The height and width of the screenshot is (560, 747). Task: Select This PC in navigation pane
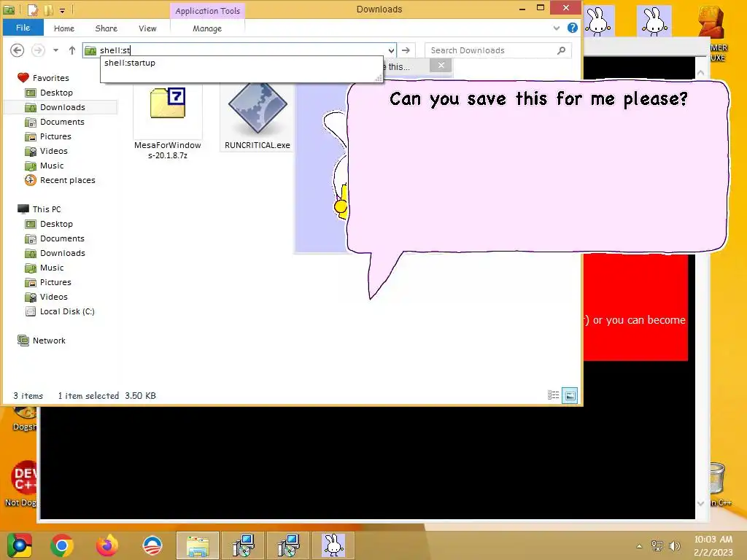coord(46,209)
